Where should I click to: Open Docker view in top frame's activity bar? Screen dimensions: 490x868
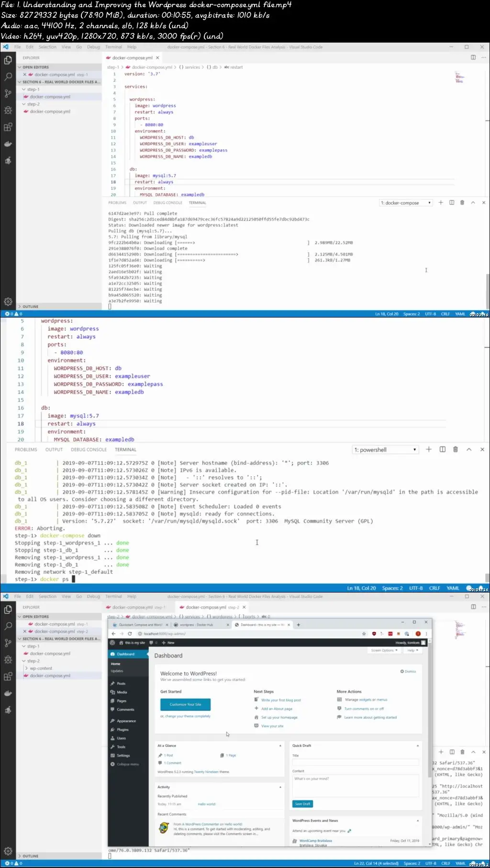pyautogui.click(x=8, y=144)
